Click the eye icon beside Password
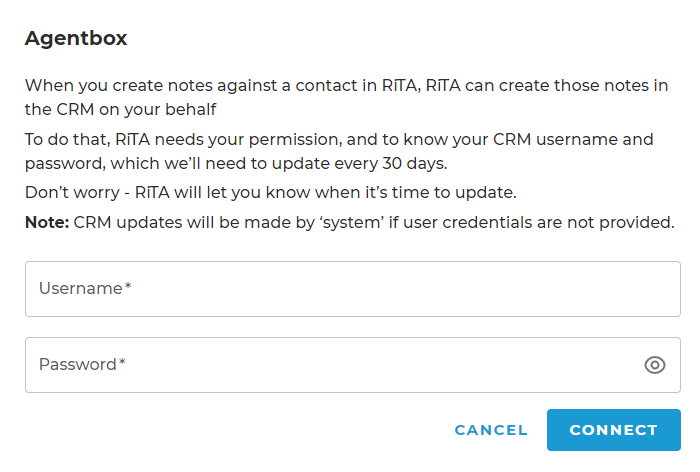This screenshot has width=700, height=472. pos(654,365)
